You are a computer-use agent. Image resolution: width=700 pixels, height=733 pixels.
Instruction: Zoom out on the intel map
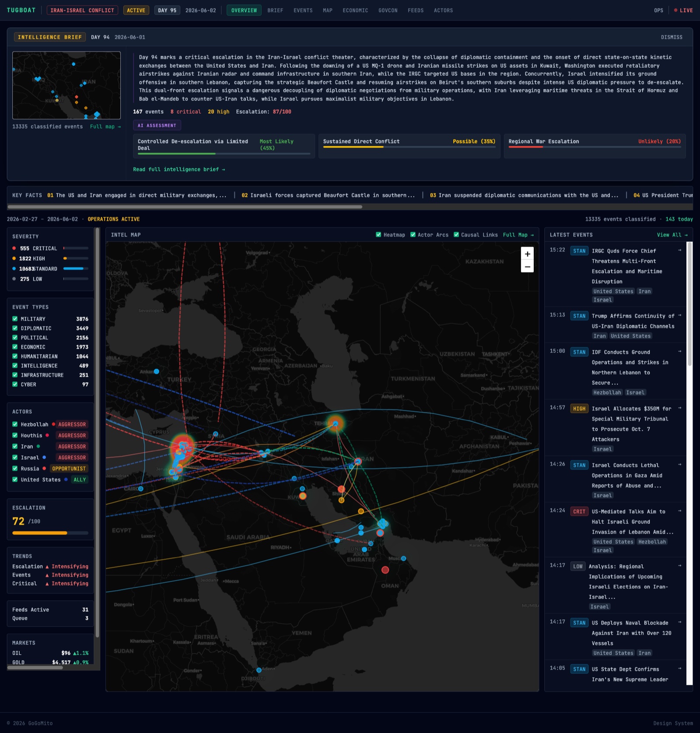[x=527, y=266]
